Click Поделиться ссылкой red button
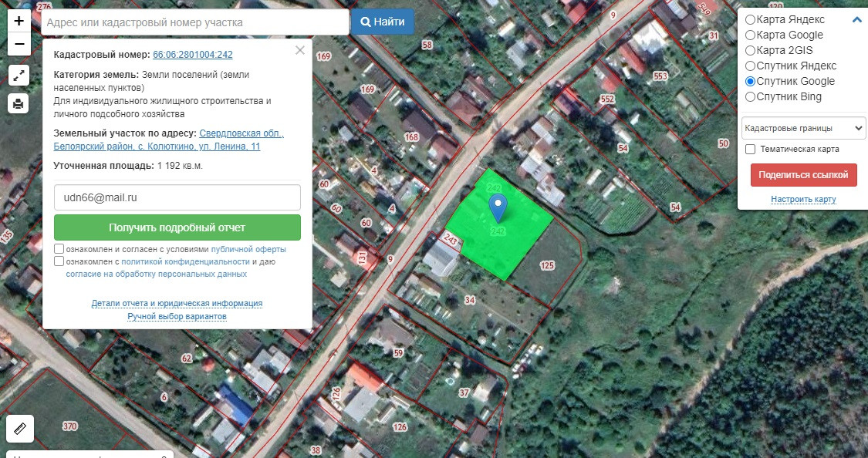 click(x=803, y=175)
